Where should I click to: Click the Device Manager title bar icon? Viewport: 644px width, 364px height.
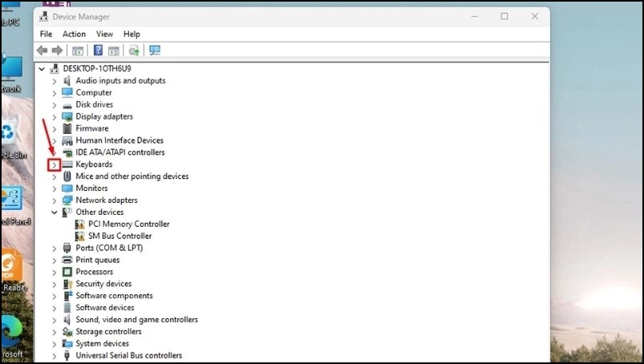tap(43, 17)
